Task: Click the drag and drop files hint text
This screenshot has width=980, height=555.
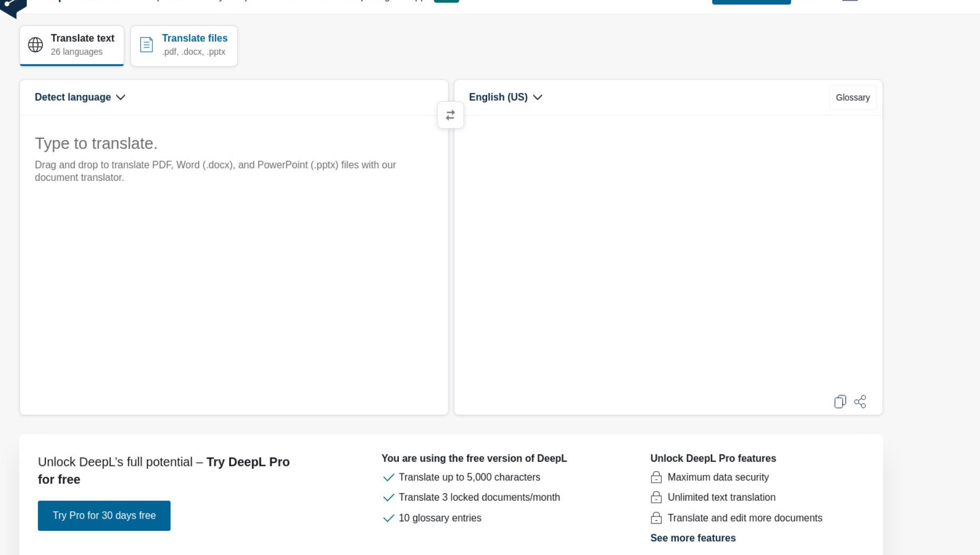Action: [215, 171]
